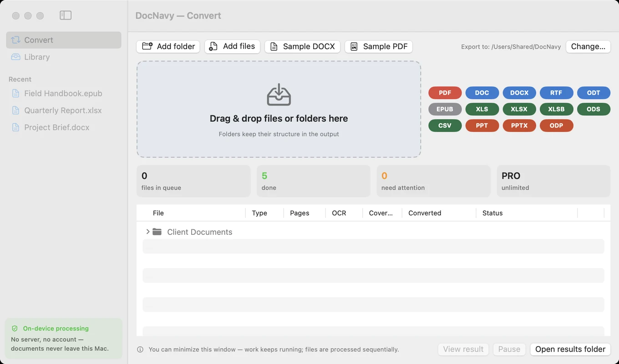This screenshot has height=364, width=619.
Task: Open the Convert section
Action: [64, 40]
